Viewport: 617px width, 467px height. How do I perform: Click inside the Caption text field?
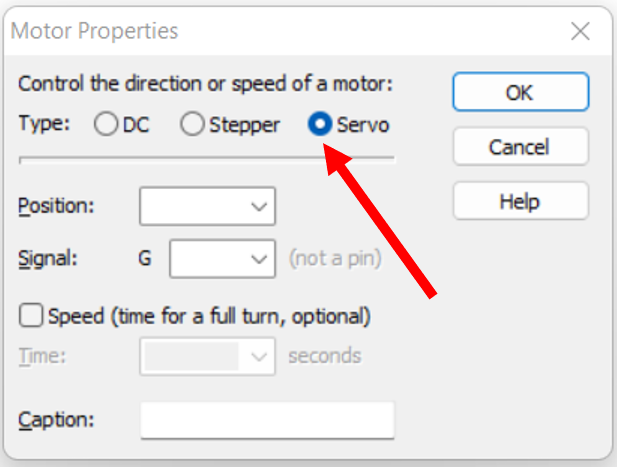pyautogui.click(x=268, y=420)
